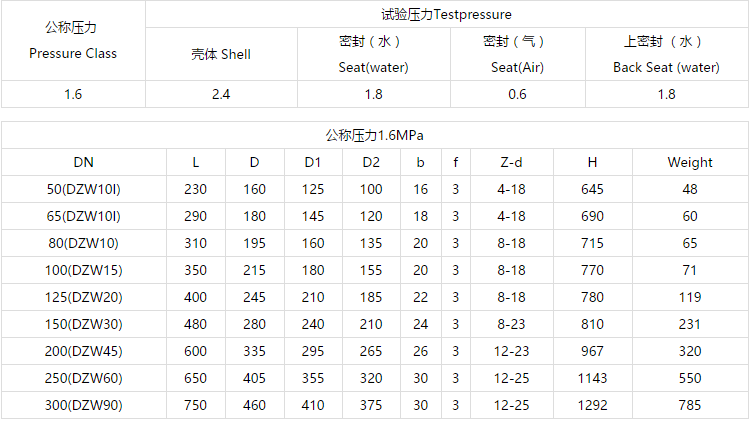Image resolution: width=749 pixels, height=423 pixels.
Task: Click the 1.6MPa nominal pressure title row
Action: tap(374, 135)
